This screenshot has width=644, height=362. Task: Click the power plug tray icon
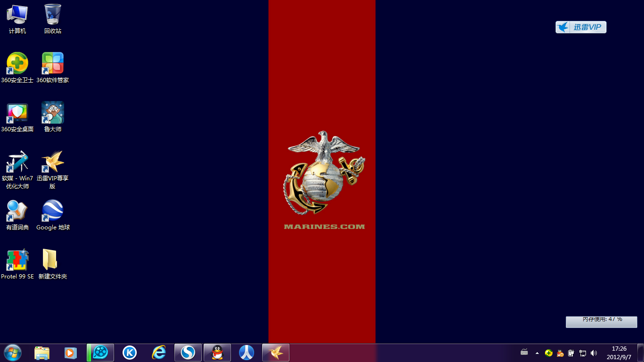coord(571,353)
